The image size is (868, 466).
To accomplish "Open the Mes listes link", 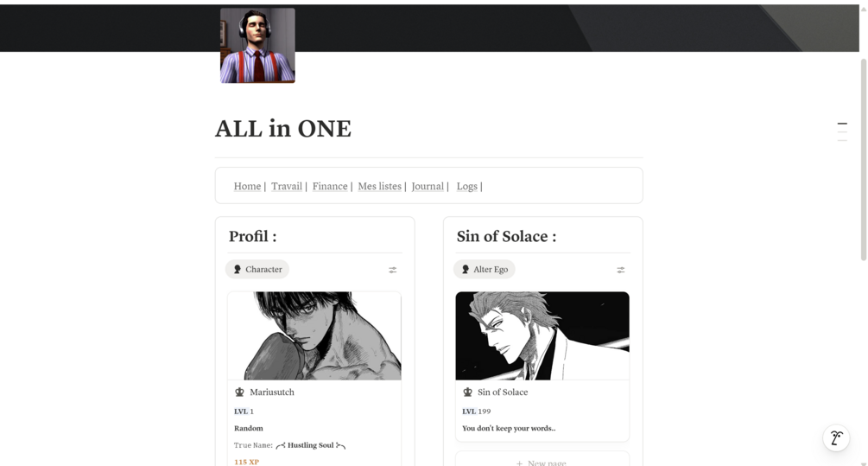I will pyautogui.click(x=380, y=186).
